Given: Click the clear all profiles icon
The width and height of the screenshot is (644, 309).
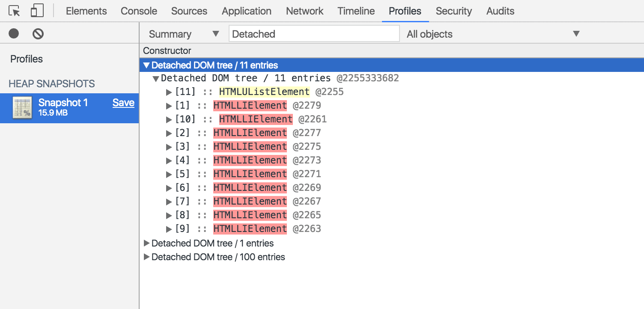Looking at the screenshot, I should [38, 33].
